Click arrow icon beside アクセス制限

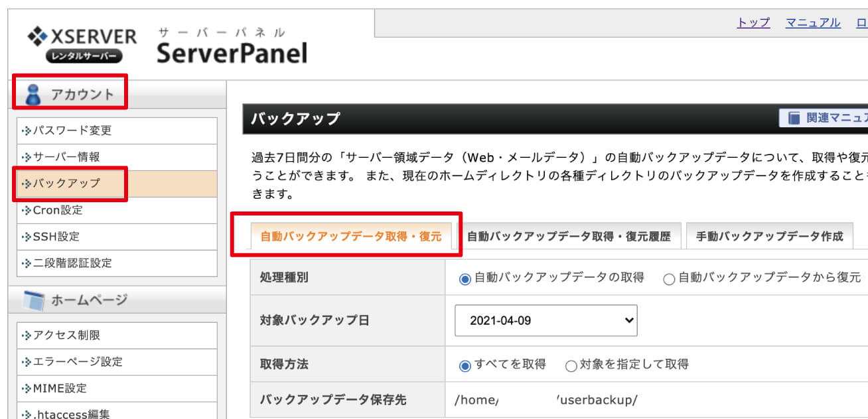pyautogui.click(x=27, y=335)
